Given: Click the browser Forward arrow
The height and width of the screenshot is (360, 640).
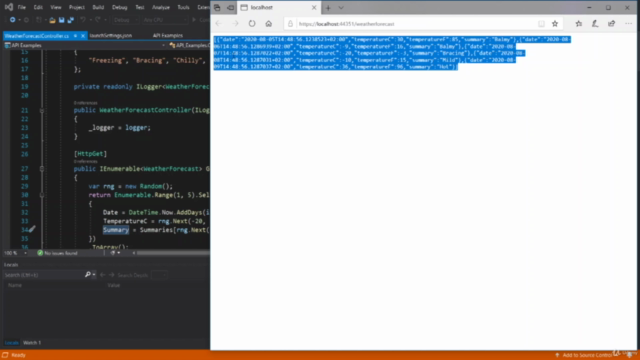Looking at the screenshot, I should [x=235, y=24].
